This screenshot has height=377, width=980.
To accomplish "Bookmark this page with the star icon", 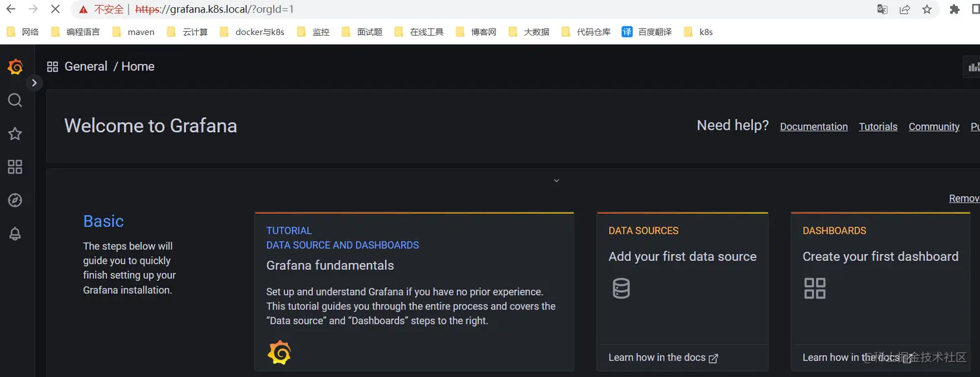I will coord(927,9).
